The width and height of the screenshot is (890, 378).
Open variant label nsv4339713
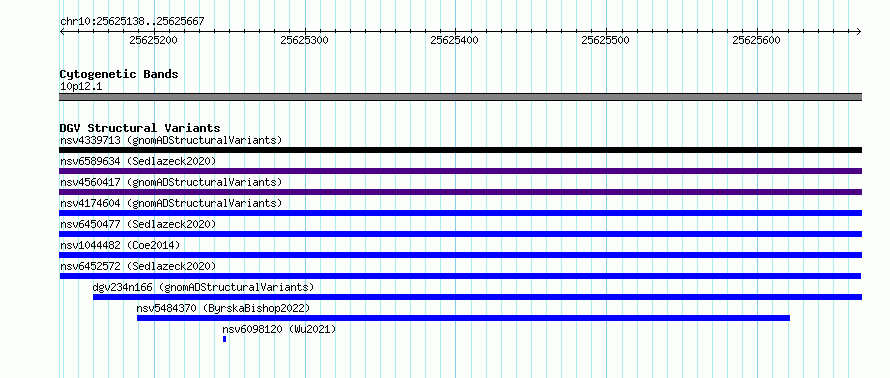point(171,140)
